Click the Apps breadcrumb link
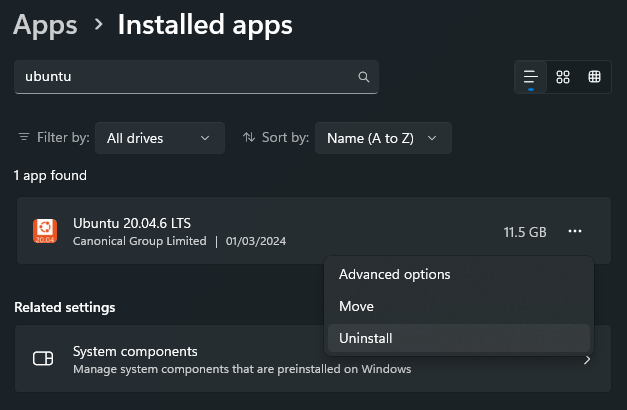 point(45,25)
